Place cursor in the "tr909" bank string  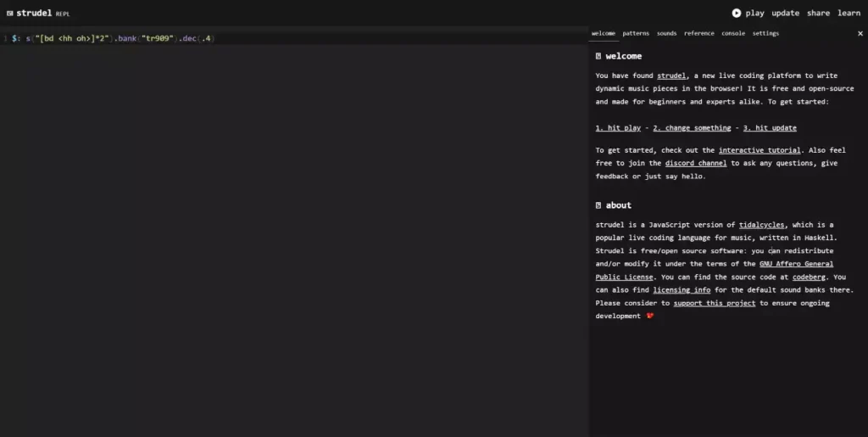tap(158, 38)
